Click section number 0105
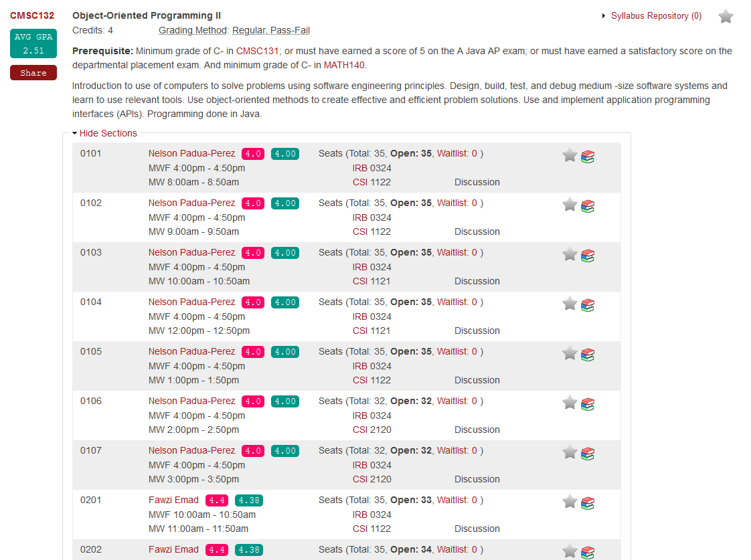This screenshot has width=751, height=560. coord(91,351)
